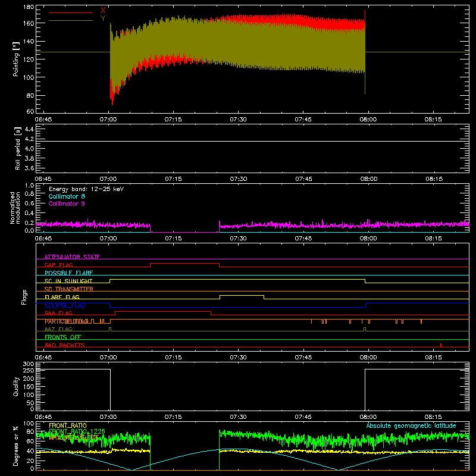Click the olive Y legend line in Pointing plot

click(x=71, y=21)
